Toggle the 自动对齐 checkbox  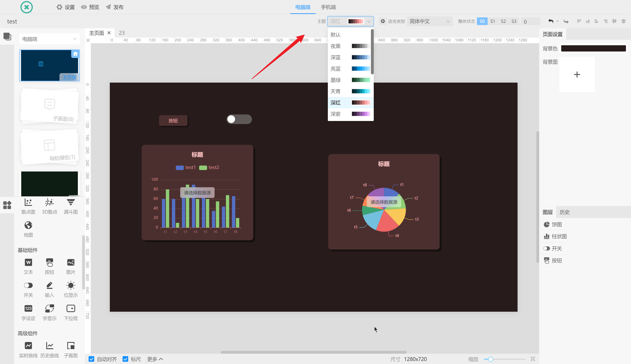(x=91, y=359)
